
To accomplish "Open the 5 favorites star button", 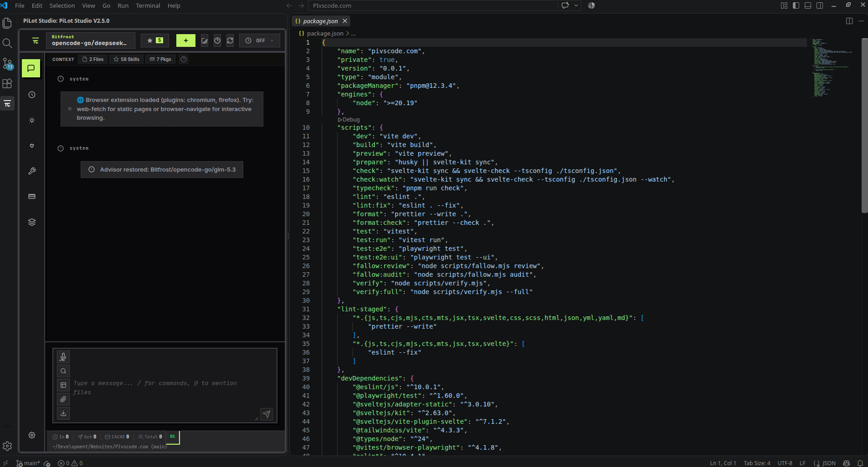I will [x=155, y=41].
